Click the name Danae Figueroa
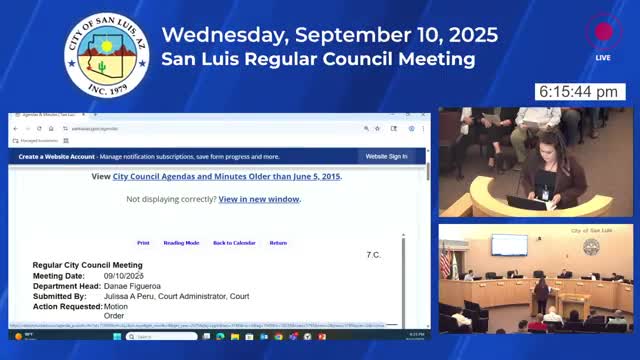 tap(132, 286)
